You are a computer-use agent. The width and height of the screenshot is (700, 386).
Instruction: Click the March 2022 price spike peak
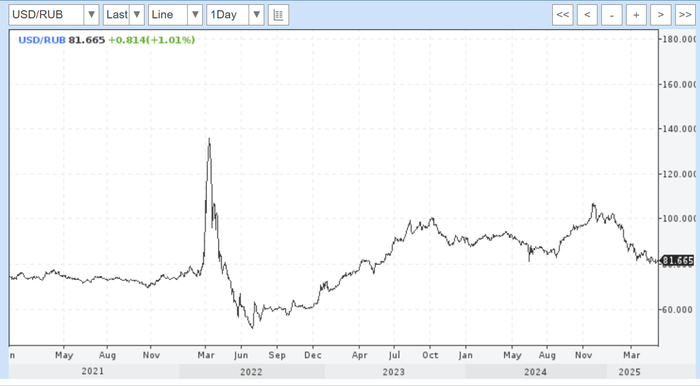(209, 139)
